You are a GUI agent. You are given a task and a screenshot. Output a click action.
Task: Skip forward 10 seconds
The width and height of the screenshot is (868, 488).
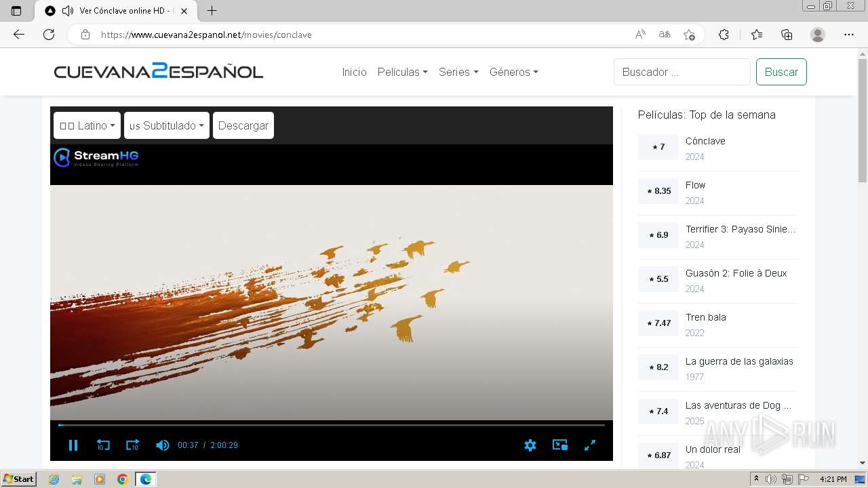[132, 445]
